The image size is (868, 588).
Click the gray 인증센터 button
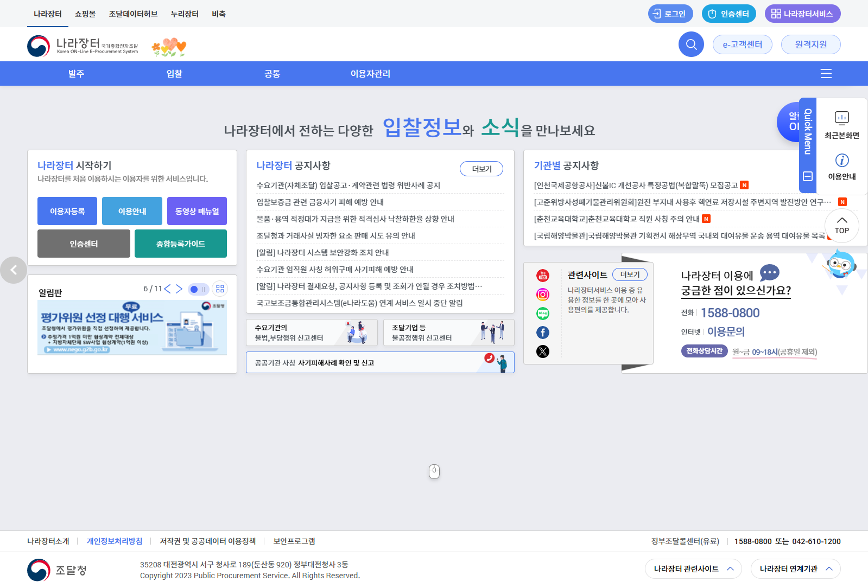tap(84, 244)
